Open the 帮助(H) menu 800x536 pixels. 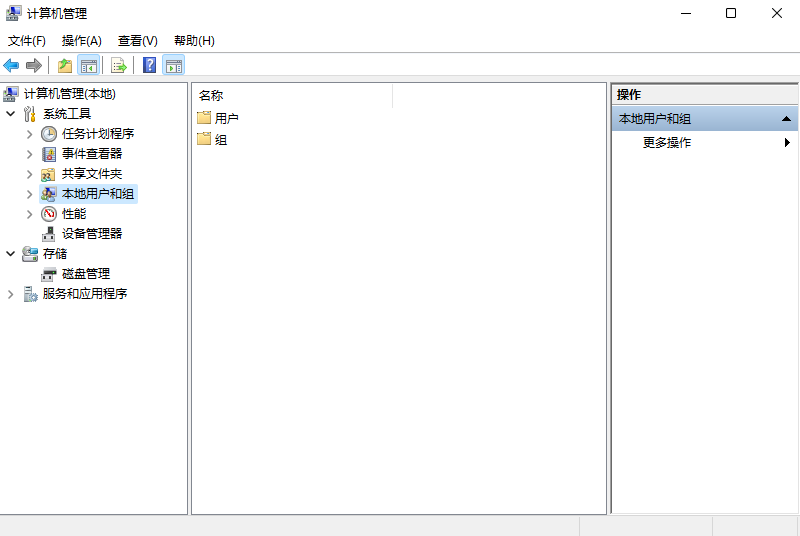pos(194,41)
